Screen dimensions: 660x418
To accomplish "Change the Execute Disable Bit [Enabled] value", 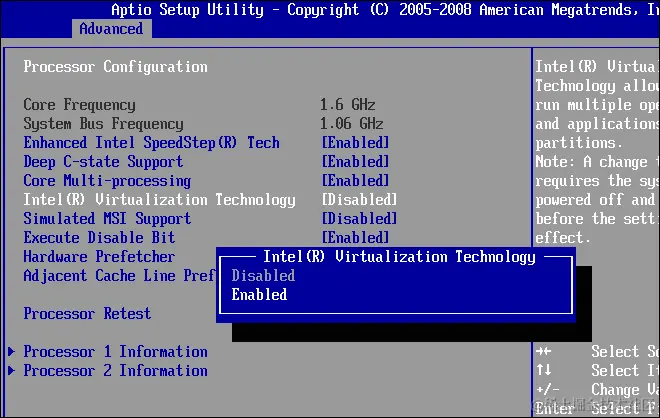I will tap(355, 237).
